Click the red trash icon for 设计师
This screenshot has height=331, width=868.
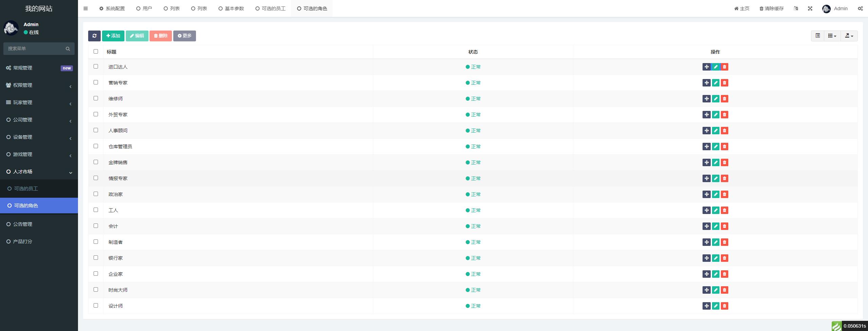(725, 306)
